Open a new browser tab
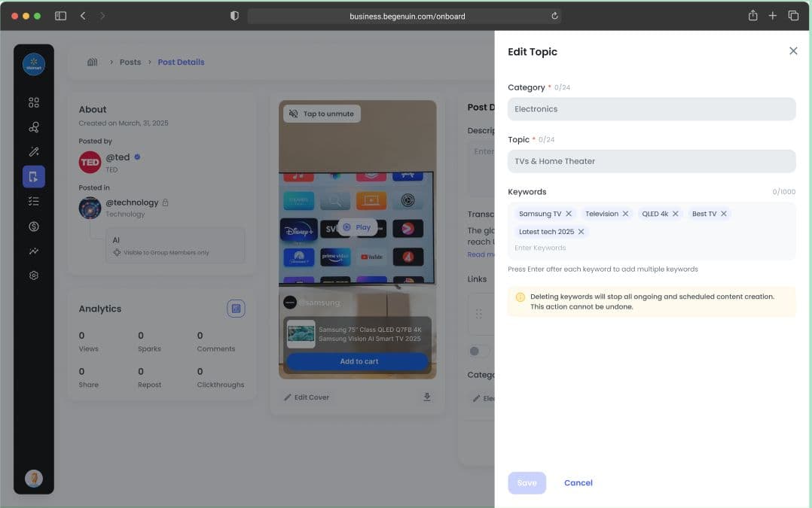Viewport: 812px width, 508px height. pos(773,16)
